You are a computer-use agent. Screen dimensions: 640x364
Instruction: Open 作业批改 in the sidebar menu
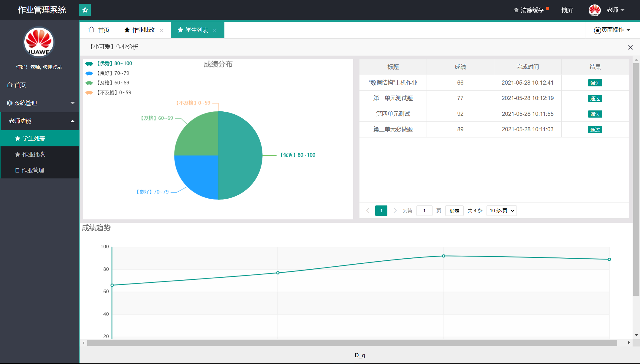34,154
